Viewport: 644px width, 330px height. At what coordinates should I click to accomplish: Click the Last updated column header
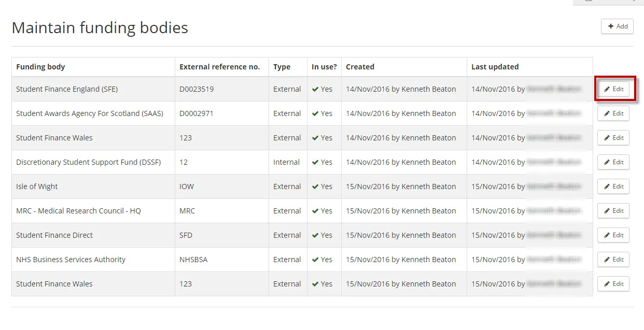point(495,67)
